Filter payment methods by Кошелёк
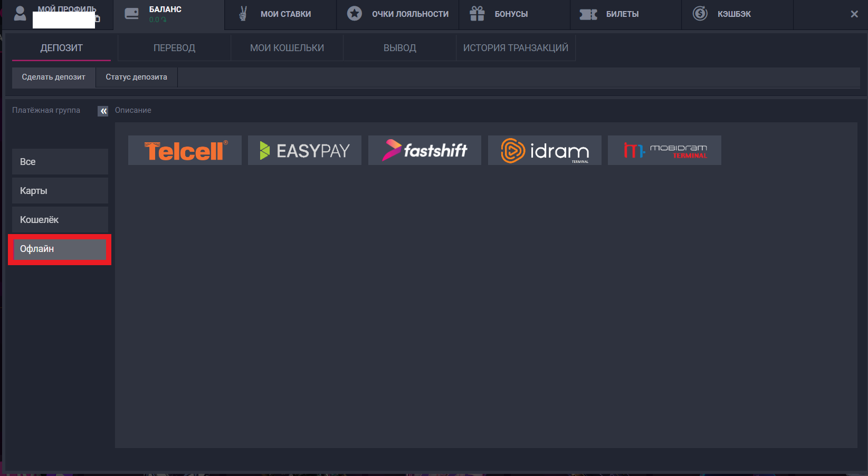The height and width of the screenshot is (476, 868). 60,220
